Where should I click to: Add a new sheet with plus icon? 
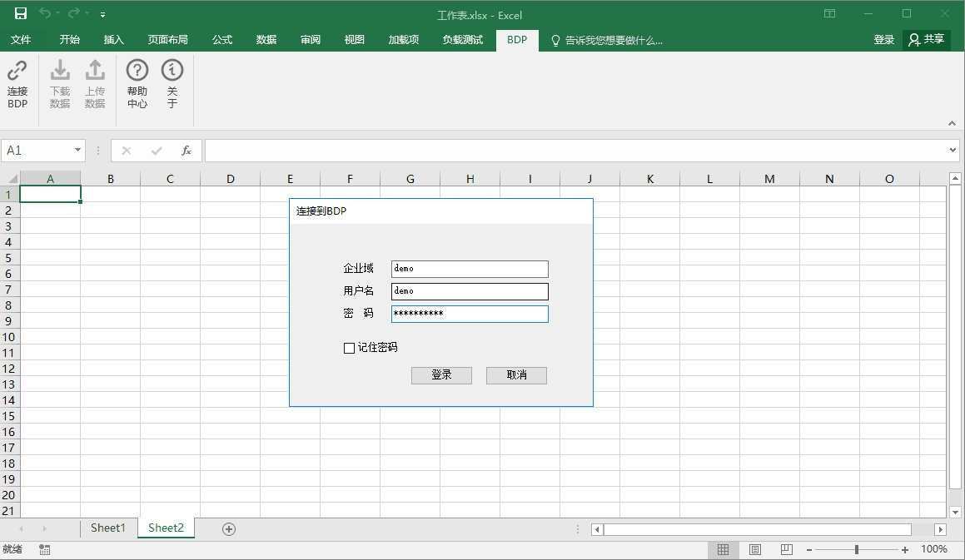pyautogui.click(x=229, y=529)
